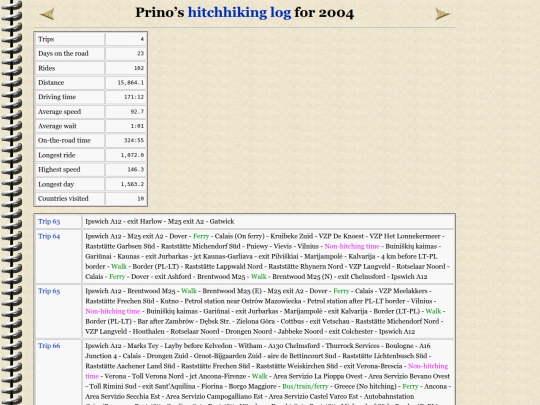540x405 pixels.
Task: Select the 'Longest day' label
Action: pyautogui.click(x=56, y=184)
